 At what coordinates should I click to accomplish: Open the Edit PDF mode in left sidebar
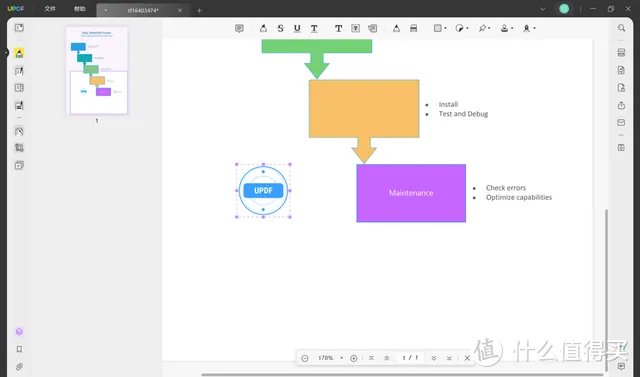(x=19, y=71)
